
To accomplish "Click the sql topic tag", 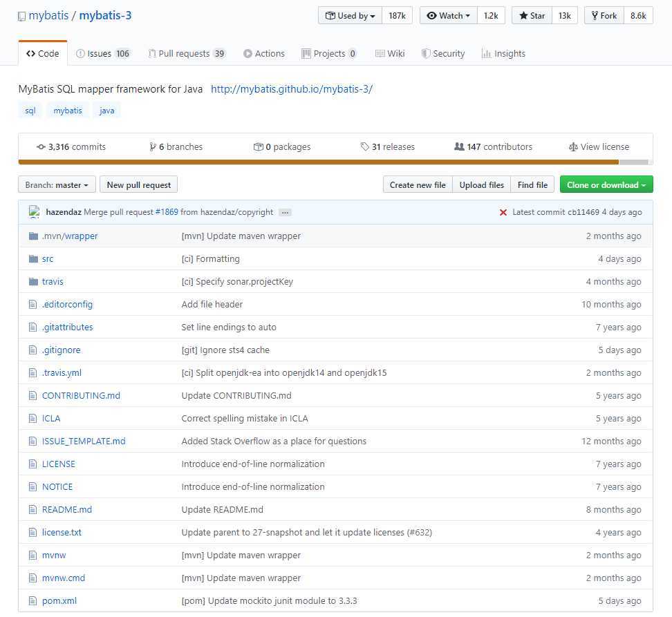I will (x=30, y=111).
